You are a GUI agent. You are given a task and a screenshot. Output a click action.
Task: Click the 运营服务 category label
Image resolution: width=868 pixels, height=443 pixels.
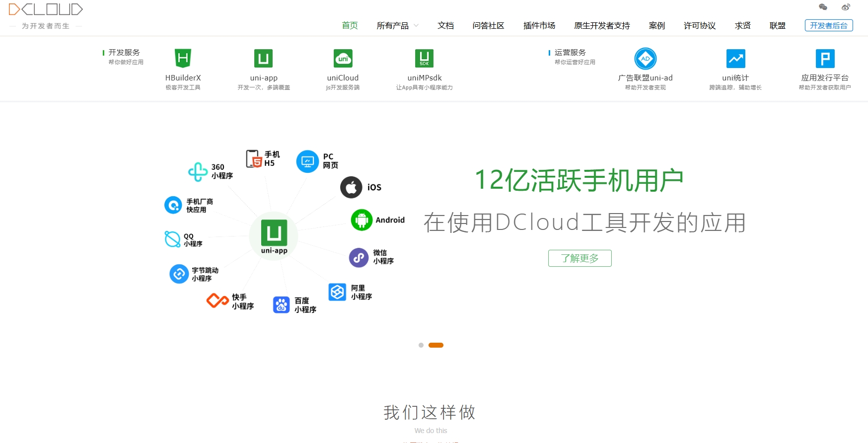pos(570,52)
